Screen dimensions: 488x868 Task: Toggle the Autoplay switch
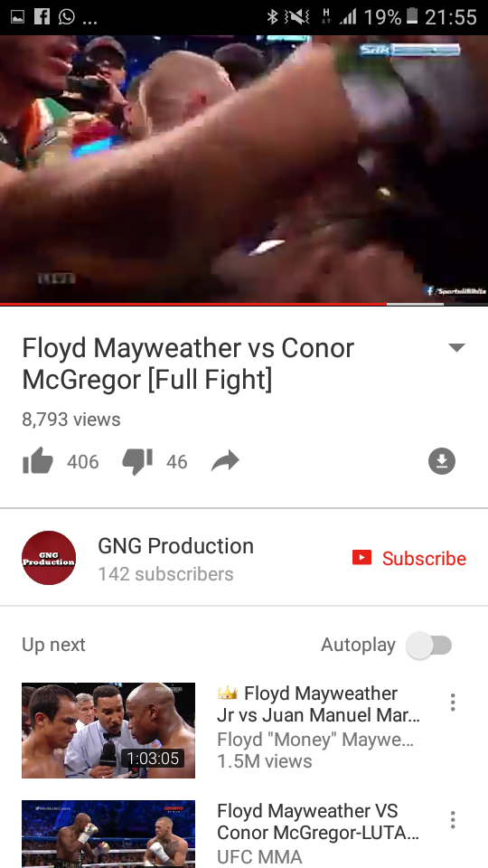pyautogui.click(x=428, y=645)
